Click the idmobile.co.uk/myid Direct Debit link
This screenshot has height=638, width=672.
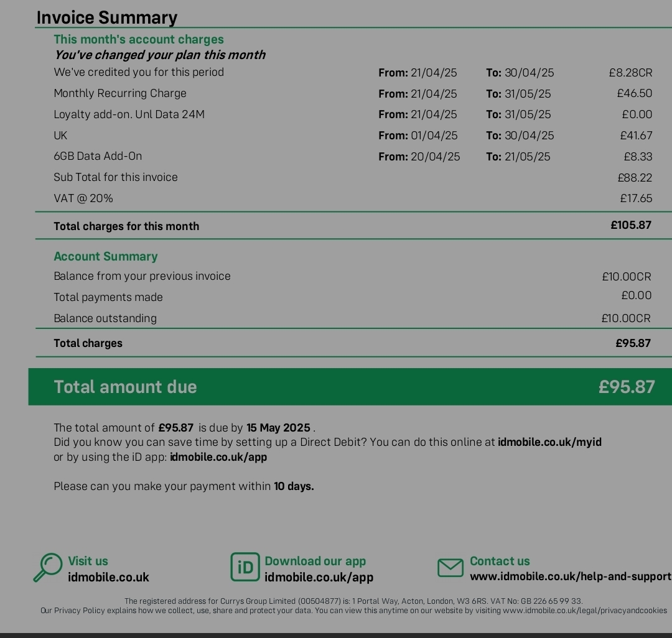point(549,442)
